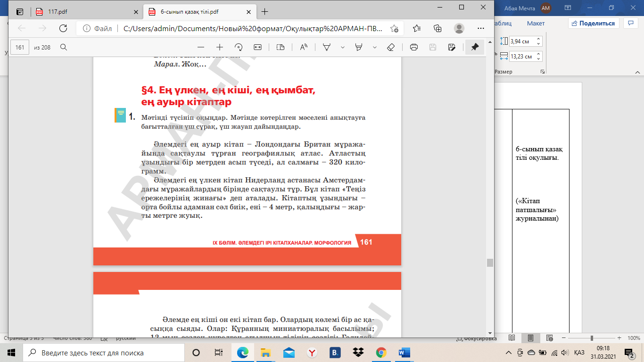Image resolution: width=644 pixels, height=362 pixels.
Task: Zoom in on the PDF
Action: tap(220, 47)
